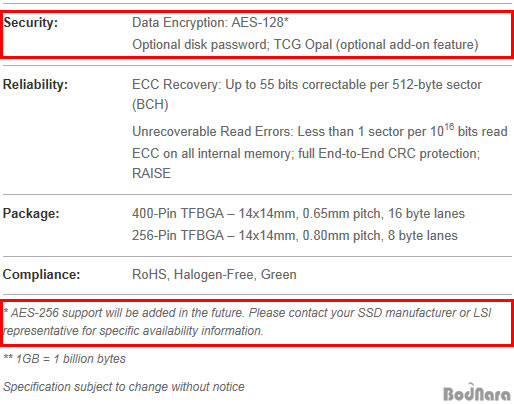Click the Data Encryption AES-128 line
This screenshot has width=514, height=404.
[x=210, y=22]
